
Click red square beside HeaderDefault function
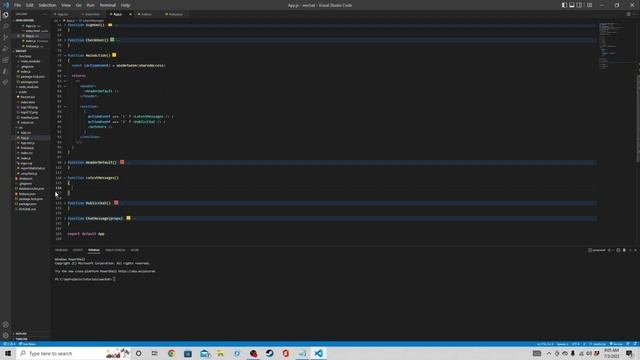[x=122, y=162]
